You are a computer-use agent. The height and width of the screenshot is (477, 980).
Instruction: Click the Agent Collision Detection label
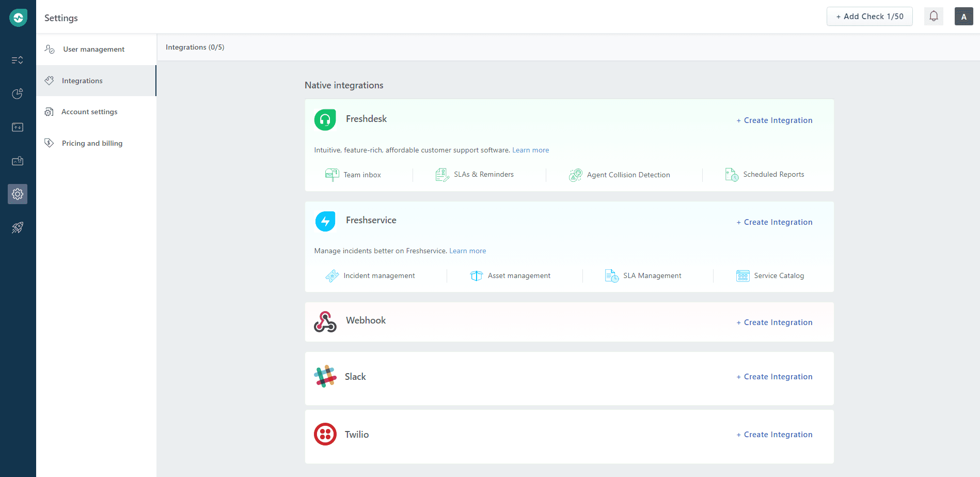[628, 175]
